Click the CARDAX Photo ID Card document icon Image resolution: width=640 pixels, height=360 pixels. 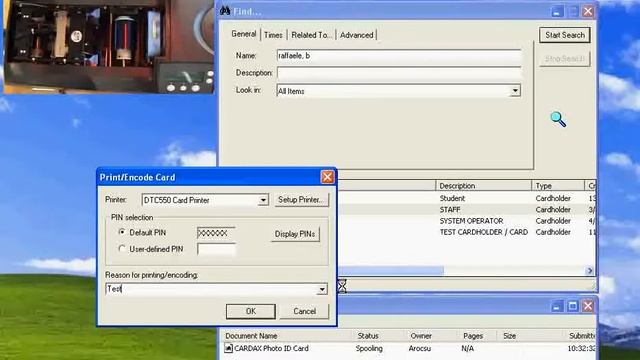click(x=229, y=348)
